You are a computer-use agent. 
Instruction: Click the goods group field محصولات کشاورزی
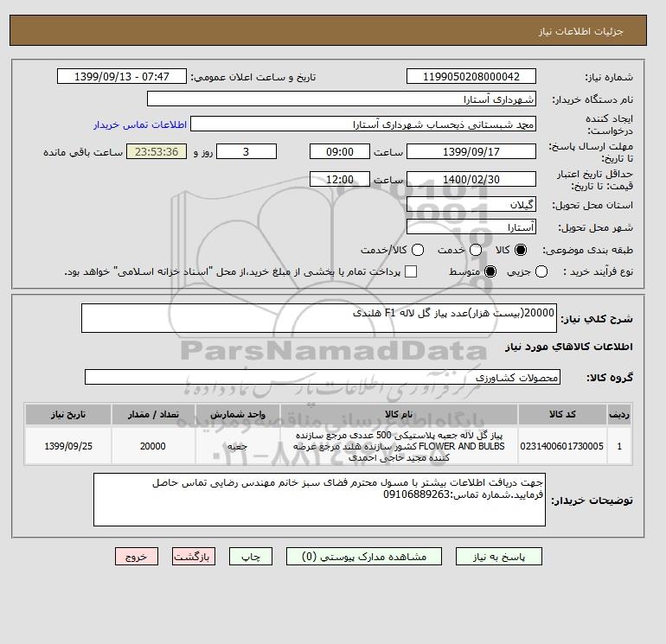tap(323, 377)
